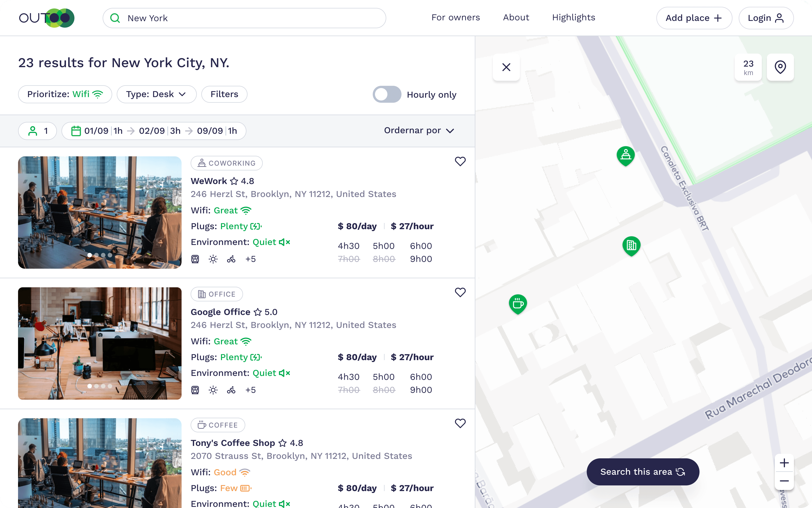Viewport: 812px width, 508px height.
Task: Click the calendar icon in date picker
Action: coord(76,131)
